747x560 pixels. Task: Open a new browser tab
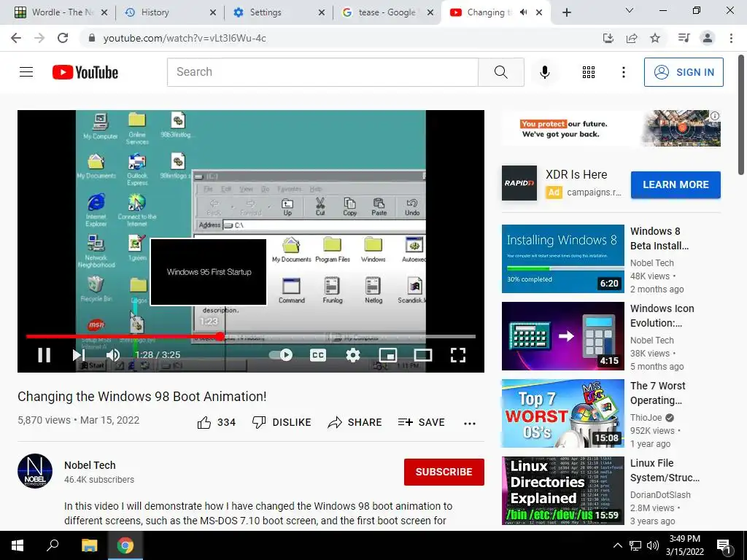click(x=566, y=12)
